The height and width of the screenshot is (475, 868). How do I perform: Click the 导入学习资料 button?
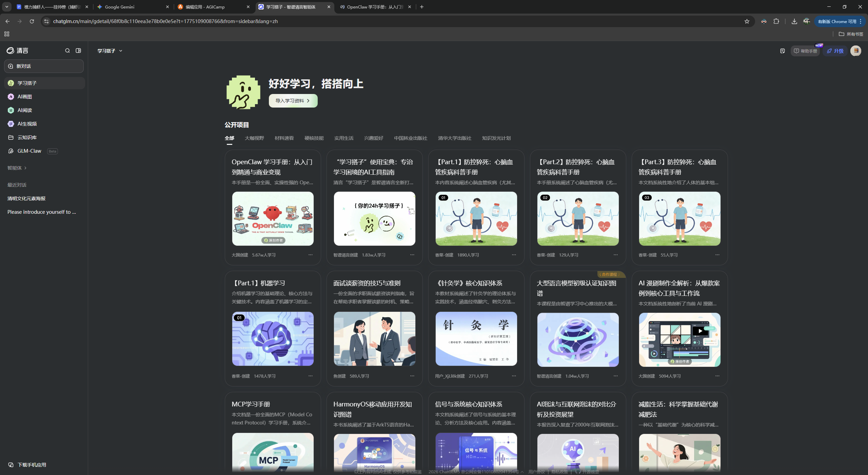[293, 100]
